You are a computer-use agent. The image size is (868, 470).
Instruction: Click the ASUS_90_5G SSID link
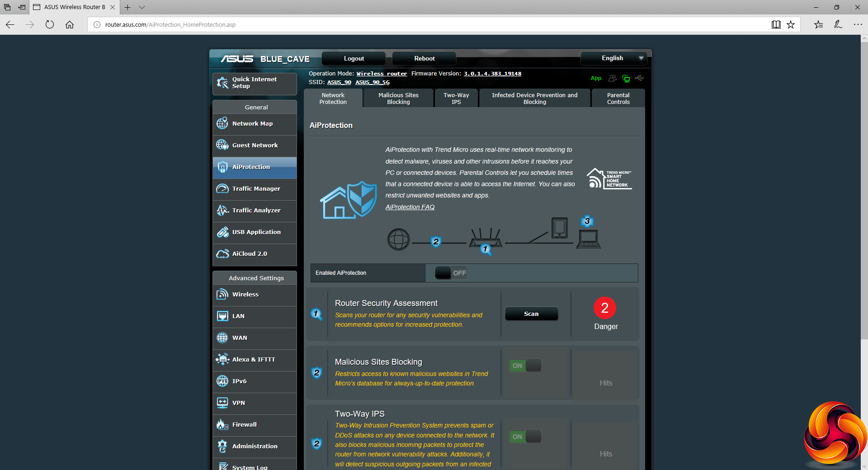[373, 82]
